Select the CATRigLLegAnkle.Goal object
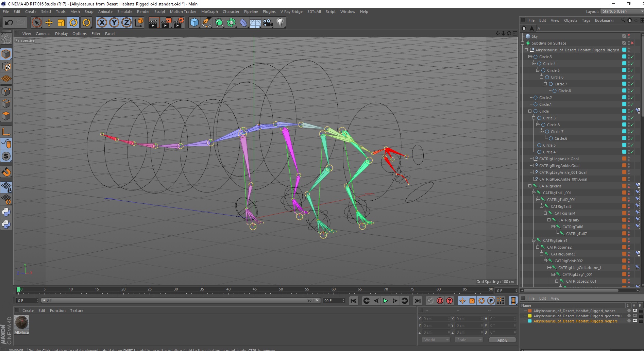Image resolution: width=644 pixels, height=351 pixels. [x=559, y=159]
